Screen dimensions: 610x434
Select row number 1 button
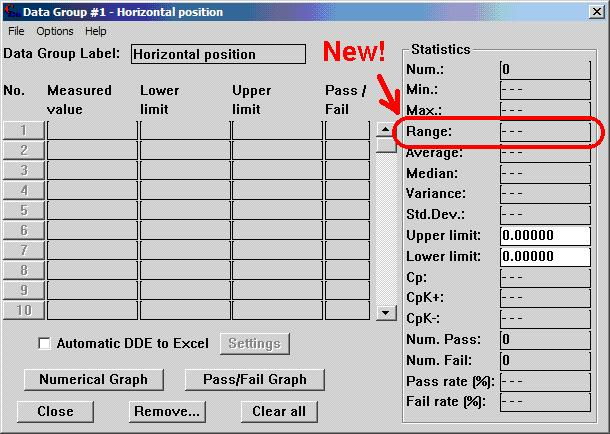click(24, 130)
